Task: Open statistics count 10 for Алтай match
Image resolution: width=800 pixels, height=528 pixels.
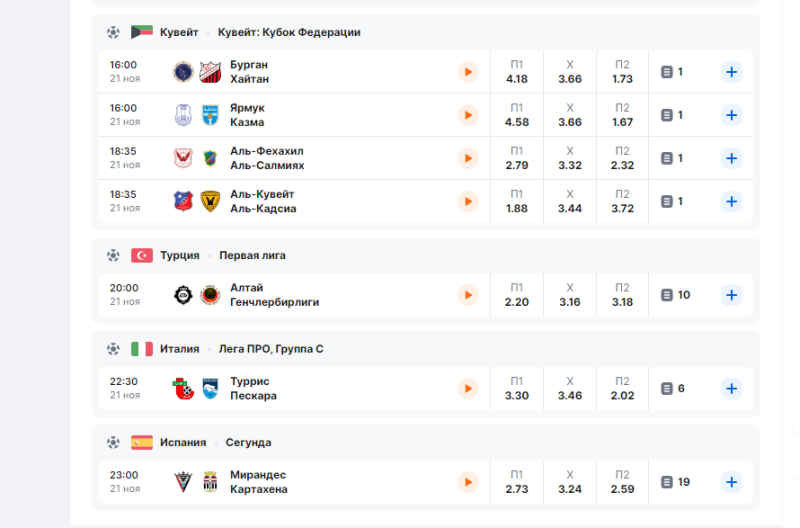Action: click(x=675, y=295)
